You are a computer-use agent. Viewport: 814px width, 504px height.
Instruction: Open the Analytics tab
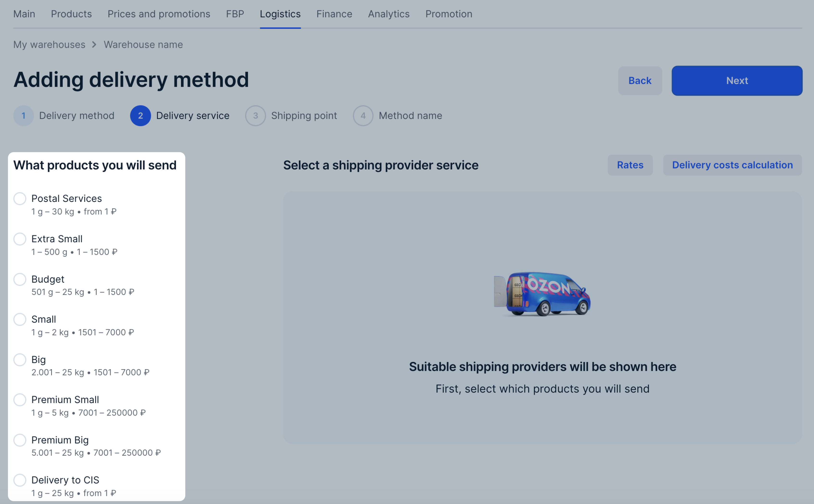pyautogui.click(x=389, y=14)
